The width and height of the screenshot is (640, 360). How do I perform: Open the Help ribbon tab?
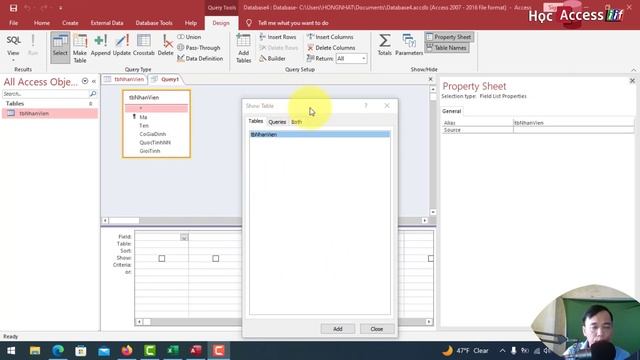[x=191, y=23]
